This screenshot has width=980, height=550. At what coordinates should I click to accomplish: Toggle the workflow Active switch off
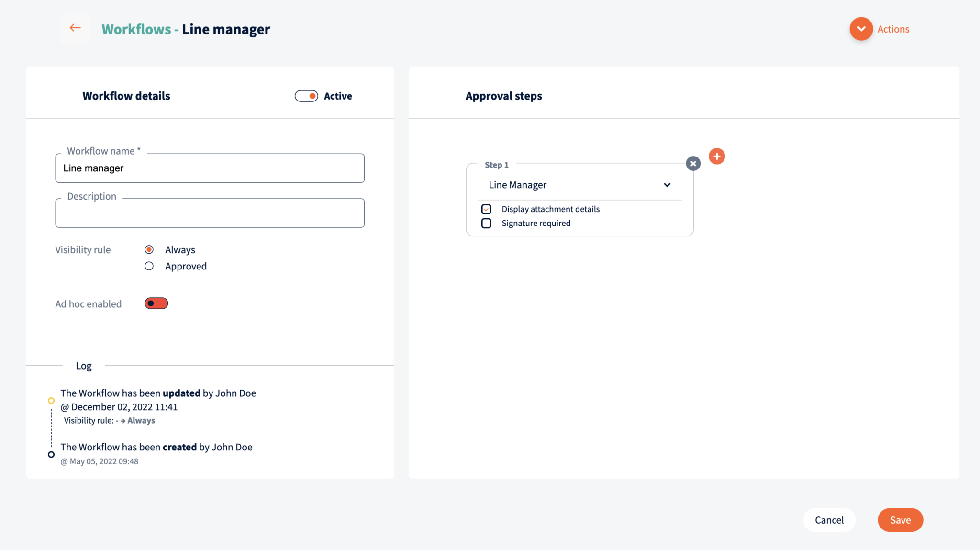pyautogui.click(x=306, y=96)
